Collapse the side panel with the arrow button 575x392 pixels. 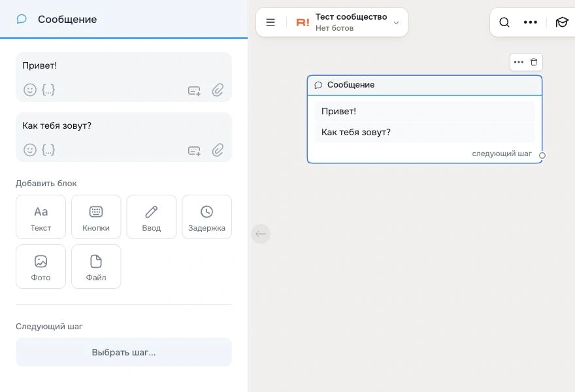click(x=261, y=234)
